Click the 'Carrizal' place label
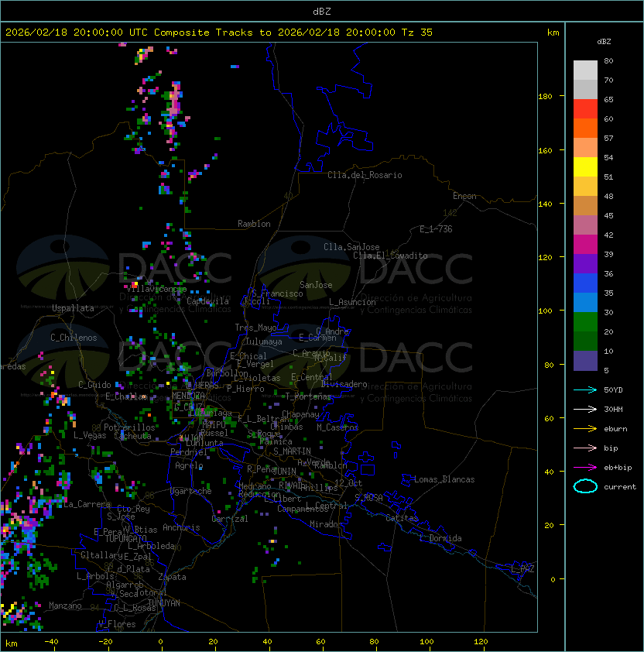 pyautogui.click(x=229, y=519)
